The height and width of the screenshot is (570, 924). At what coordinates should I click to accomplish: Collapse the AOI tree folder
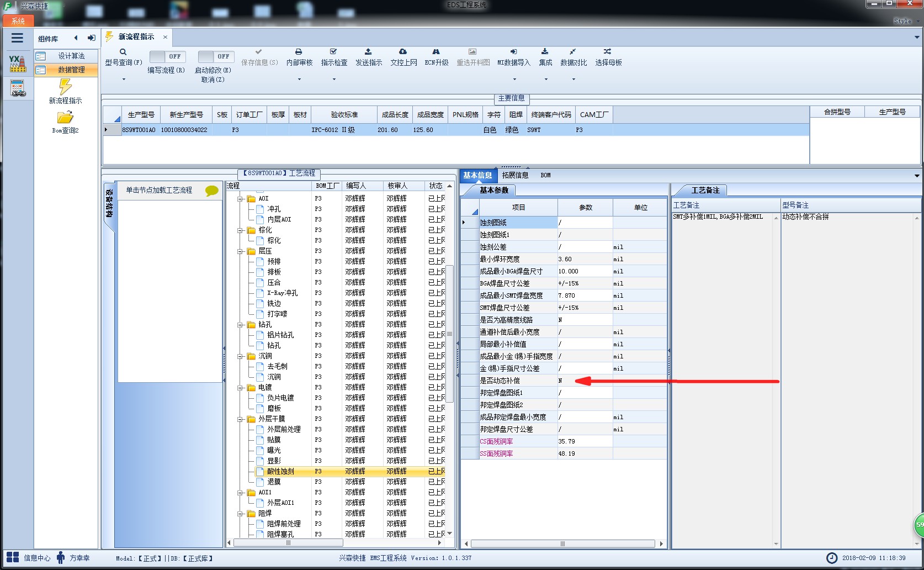pyautogui.click(x=240, y=199)
